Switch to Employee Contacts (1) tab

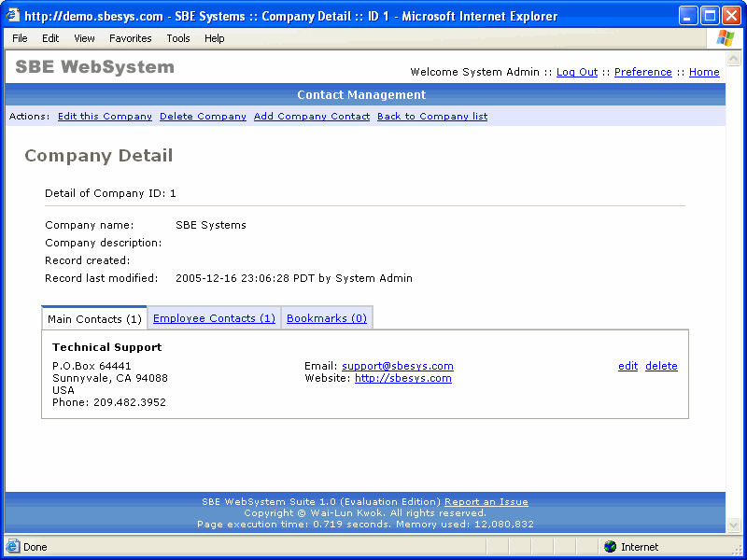tap(214, 318)
